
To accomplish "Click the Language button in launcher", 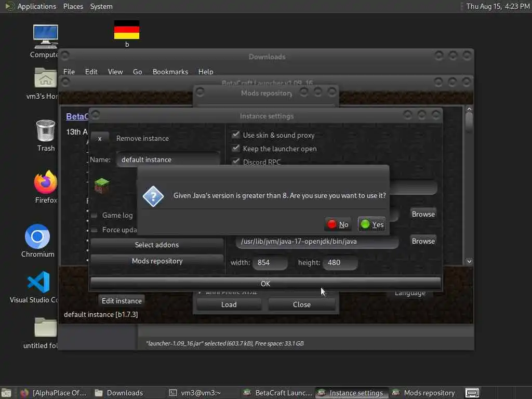I will click(x=410, y=293).
